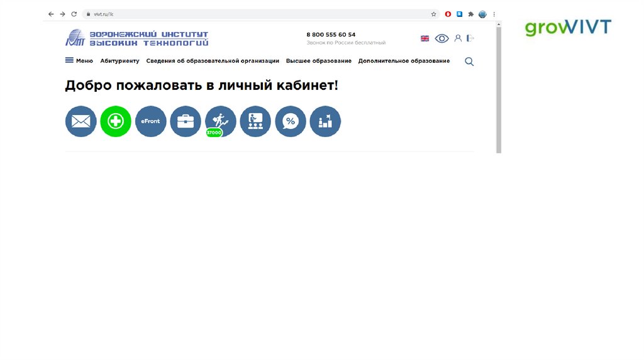The height and width of the screenshot is (361, 644).
Task: Bookmark the page with star icon
Action: 434,14
